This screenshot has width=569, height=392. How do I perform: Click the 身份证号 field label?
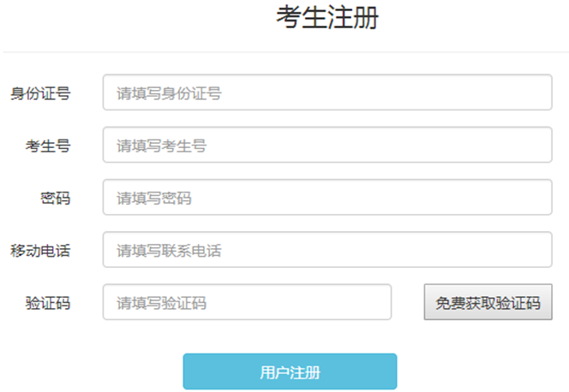(40, 93)
